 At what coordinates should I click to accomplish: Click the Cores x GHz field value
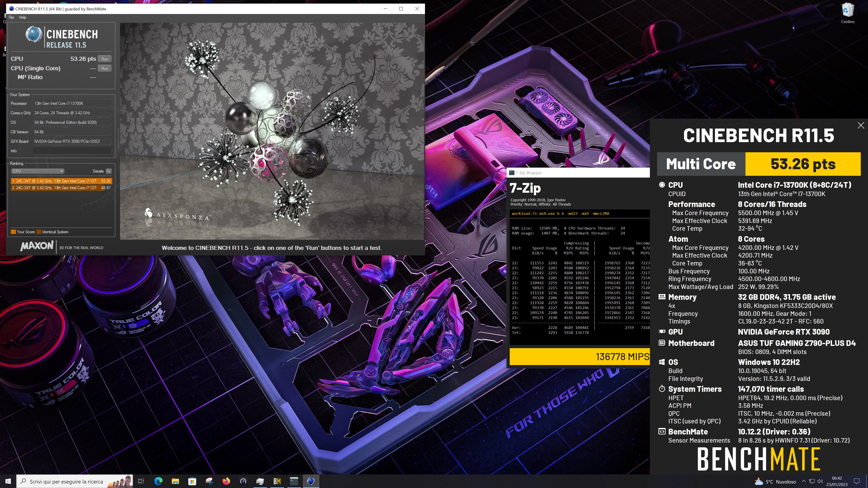point(72,113)
